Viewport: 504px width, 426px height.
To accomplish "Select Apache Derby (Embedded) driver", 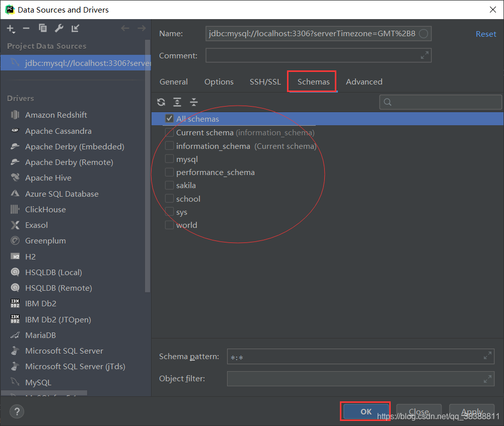I will [75, 147].
